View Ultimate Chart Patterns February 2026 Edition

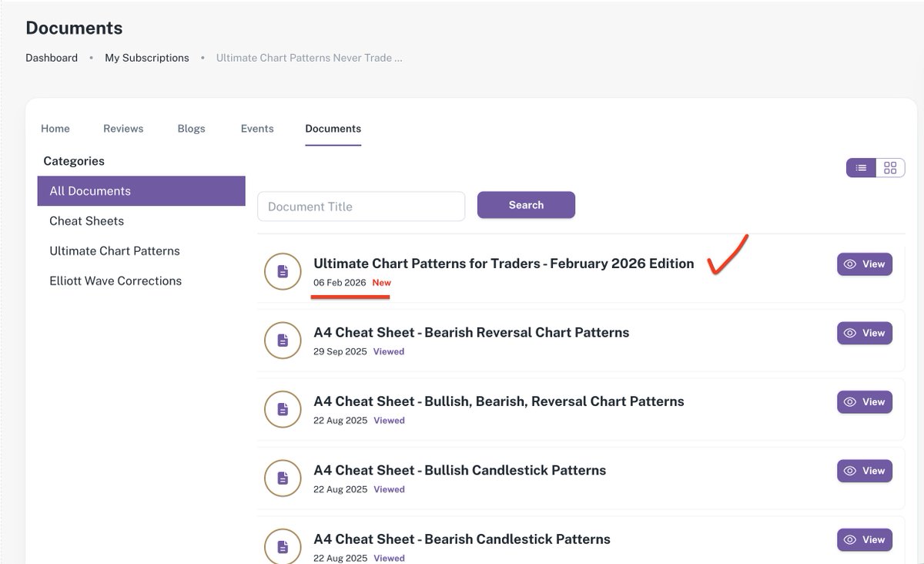click(x=865, y=264)
